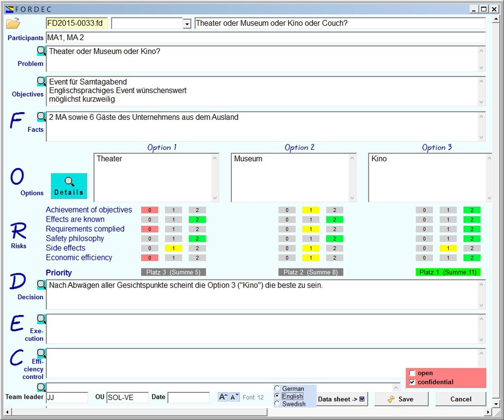Viewport: 504px width, 420px height.
Task: Decrease font size with A down icon
Action: coord(234,397)
